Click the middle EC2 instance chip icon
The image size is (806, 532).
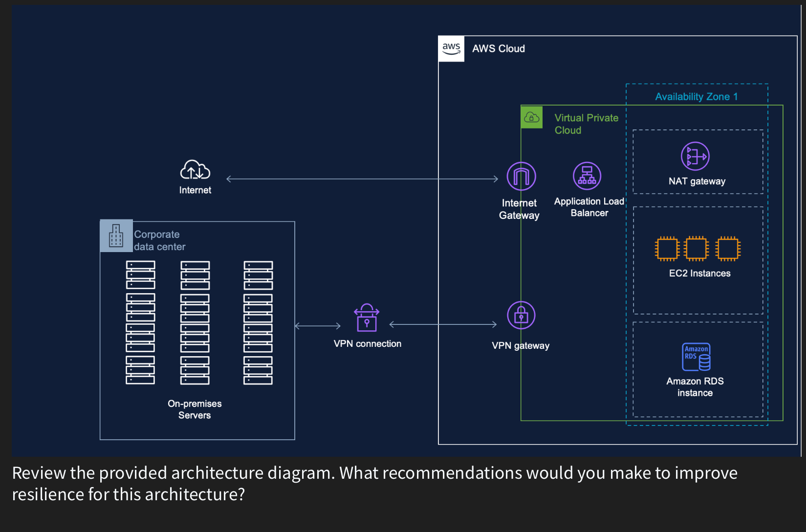point(696,248)
